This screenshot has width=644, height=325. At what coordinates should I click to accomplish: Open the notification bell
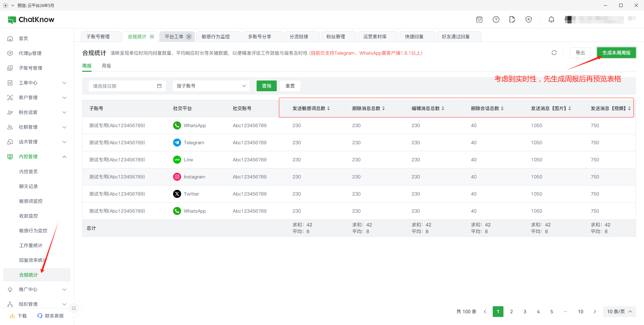[x=551, y=19]
